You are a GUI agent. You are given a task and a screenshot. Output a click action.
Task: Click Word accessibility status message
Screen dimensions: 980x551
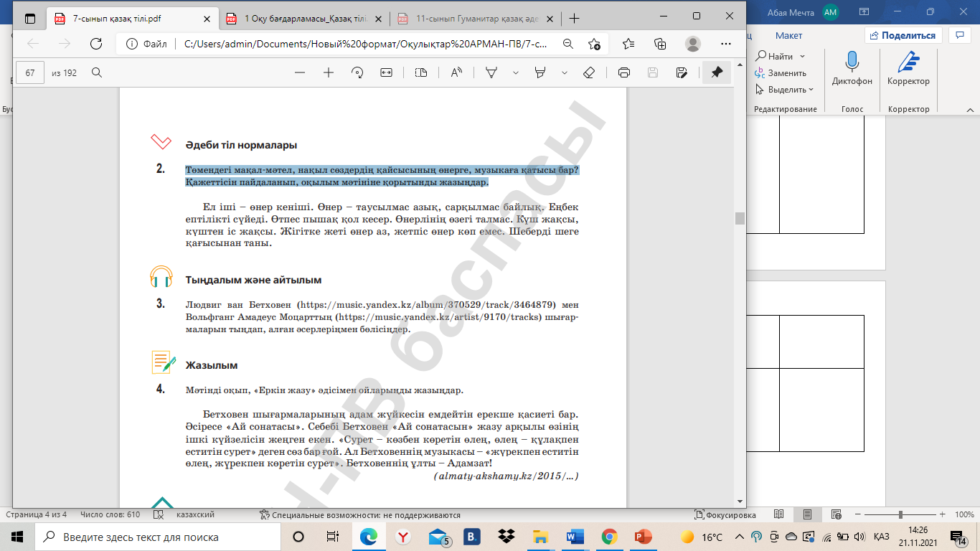pos(360,515)
